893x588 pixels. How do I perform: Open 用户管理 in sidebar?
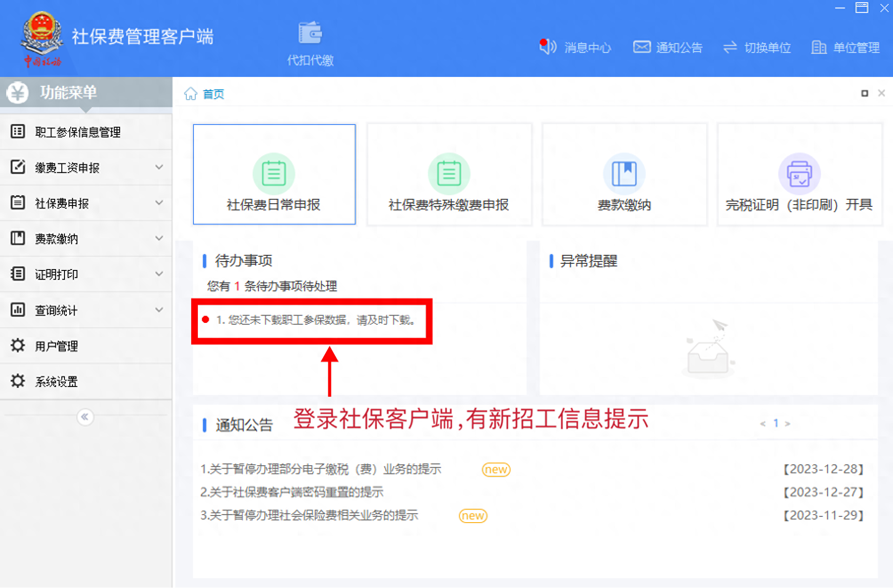click(x=56, y=346)
